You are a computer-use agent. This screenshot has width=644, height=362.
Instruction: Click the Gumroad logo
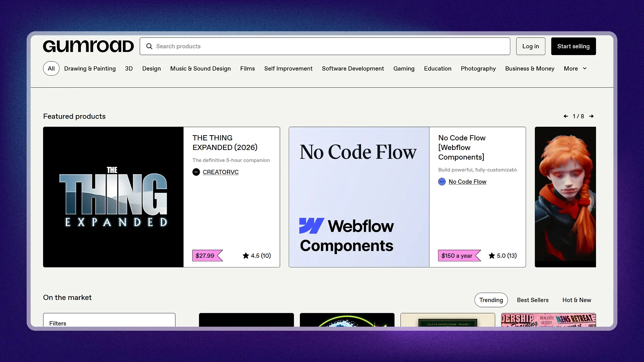tap(88, 46)
